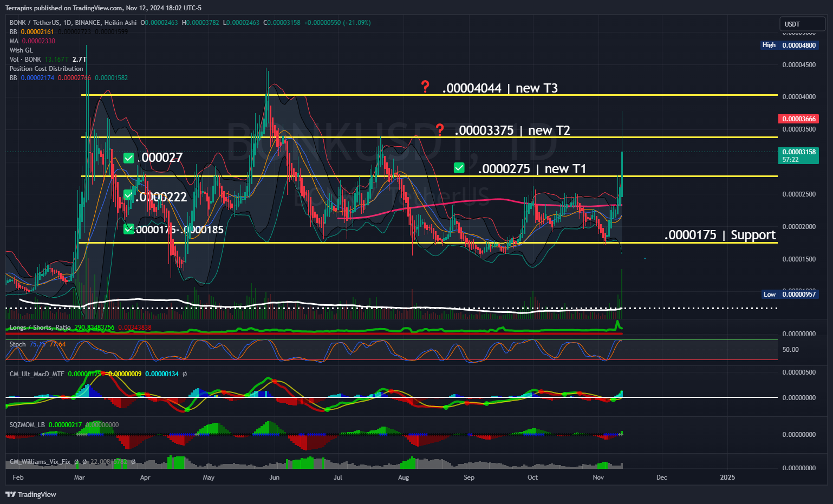Click the green checkmark beside new T1
This screenshot has height=504, width=833.
coord(459,168)
